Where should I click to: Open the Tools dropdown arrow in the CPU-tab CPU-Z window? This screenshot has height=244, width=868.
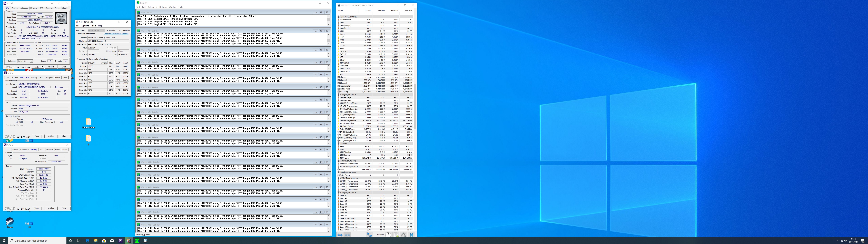pos(43,67)
